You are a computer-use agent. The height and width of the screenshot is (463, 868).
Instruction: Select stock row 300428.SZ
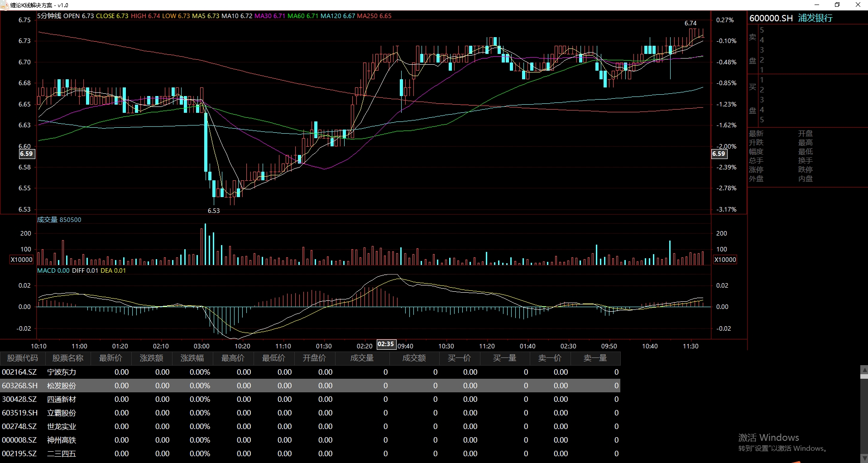click(310, 399)
